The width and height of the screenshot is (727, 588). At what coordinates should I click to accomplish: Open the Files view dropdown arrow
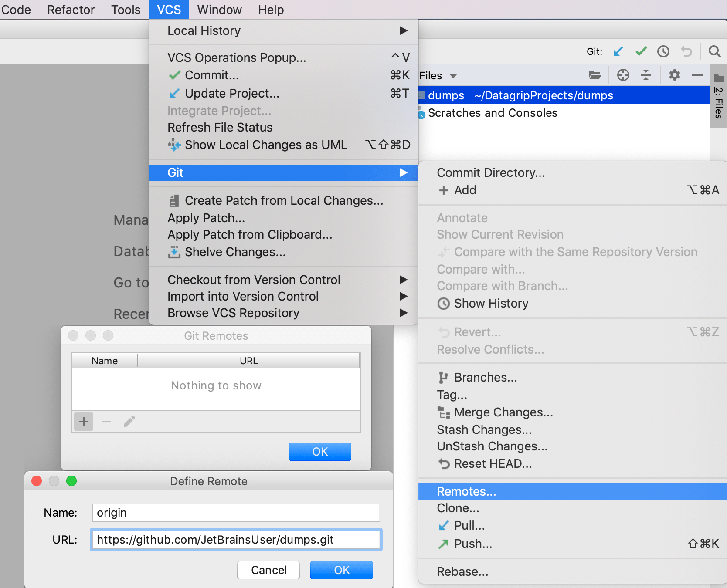pyautogui.click(x=453, y=76)
